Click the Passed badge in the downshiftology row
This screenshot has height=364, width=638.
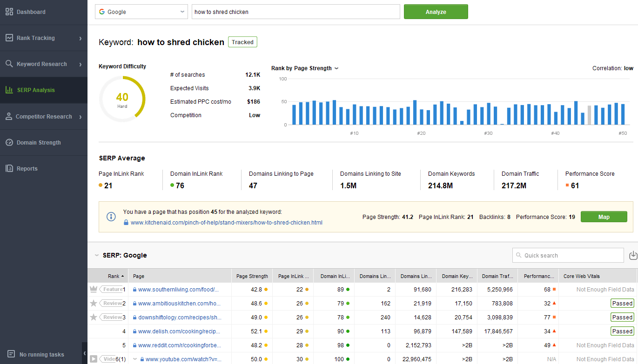622,317
